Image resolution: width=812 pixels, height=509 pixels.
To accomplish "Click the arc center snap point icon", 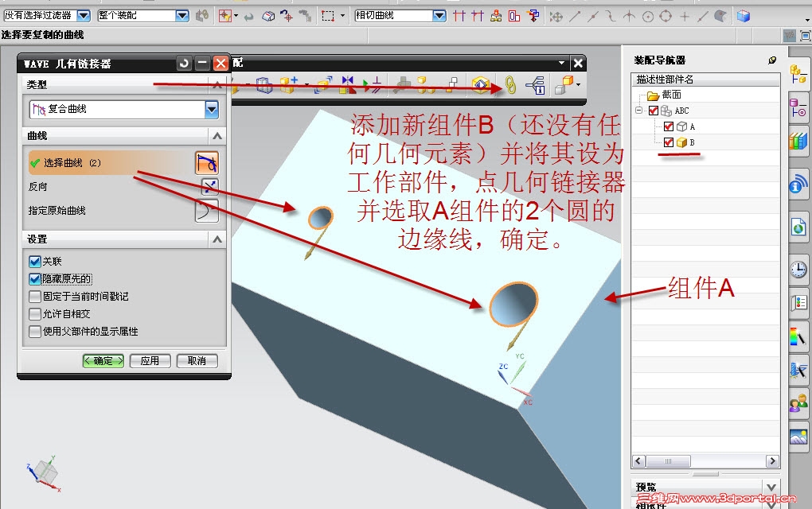I will [647, 17].
